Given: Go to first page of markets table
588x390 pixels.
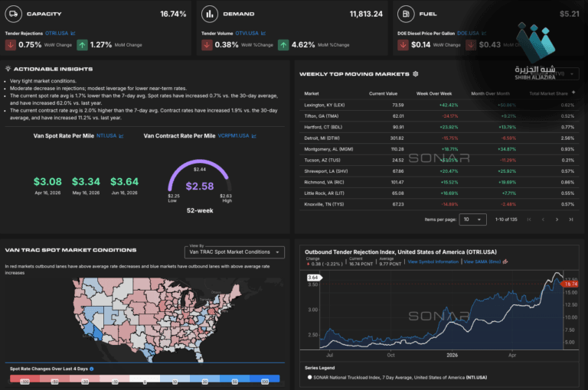Looking at the screenshot, I should 529,219.
